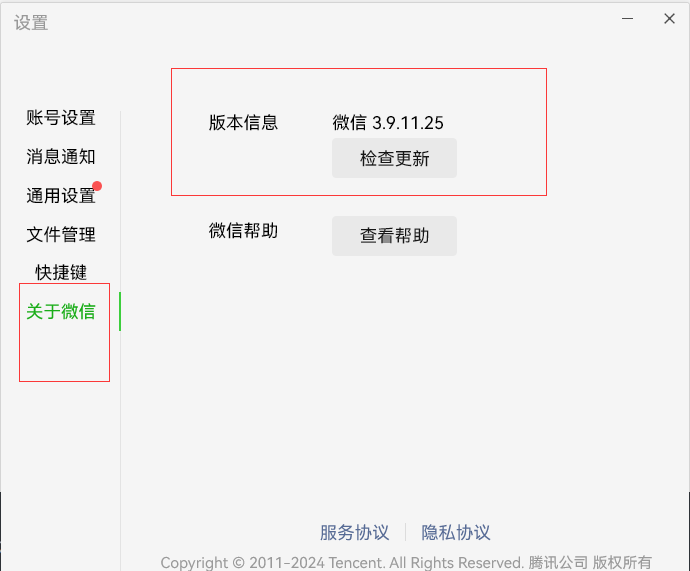Open 快捷键 settings
The image size is (690, 571).
click(x=61, y=272)
